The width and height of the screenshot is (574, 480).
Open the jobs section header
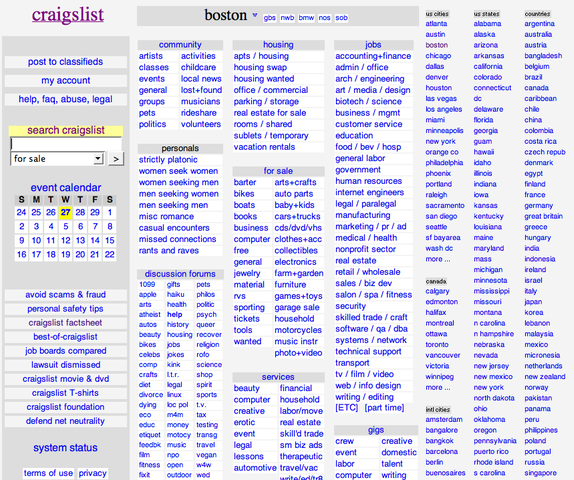373,45
